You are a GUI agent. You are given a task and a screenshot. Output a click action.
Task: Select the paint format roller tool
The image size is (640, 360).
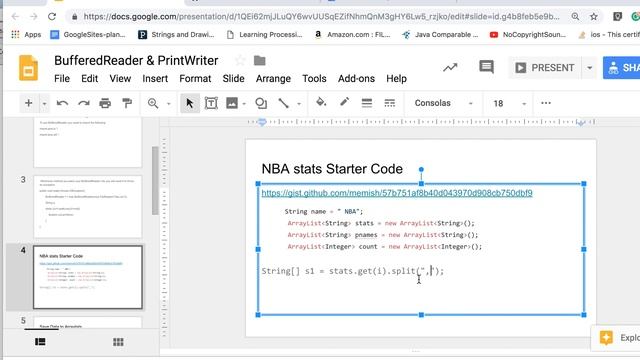(x=127, y=103)
